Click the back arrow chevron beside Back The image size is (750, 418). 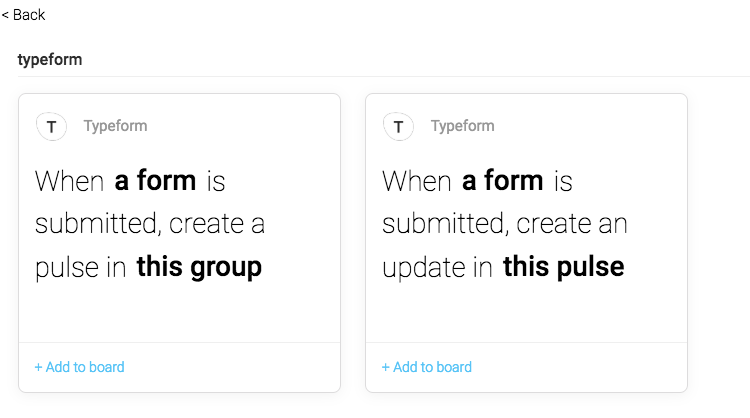5,15
